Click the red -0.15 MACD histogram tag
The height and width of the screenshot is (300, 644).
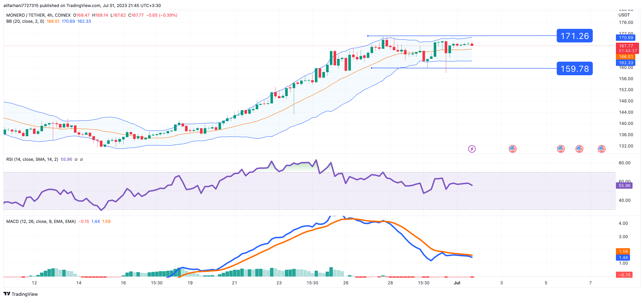(624, 275)
